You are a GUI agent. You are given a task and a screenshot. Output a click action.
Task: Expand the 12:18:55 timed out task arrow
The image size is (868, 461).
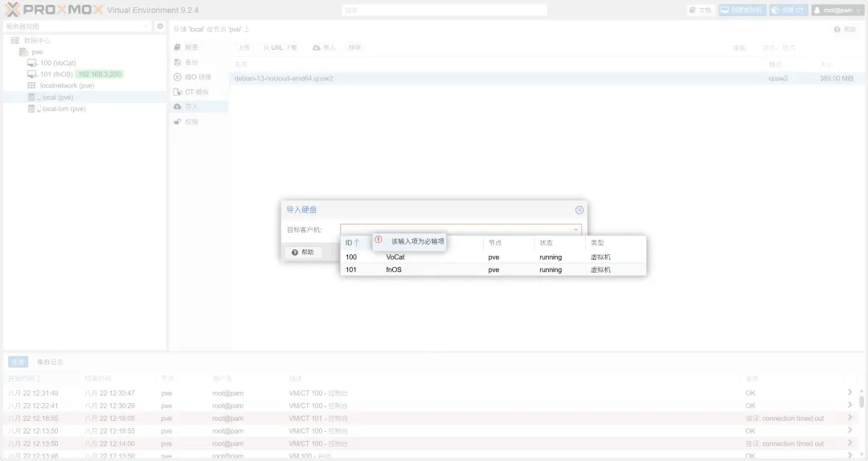pyautogui.click(x=850, y=418)
